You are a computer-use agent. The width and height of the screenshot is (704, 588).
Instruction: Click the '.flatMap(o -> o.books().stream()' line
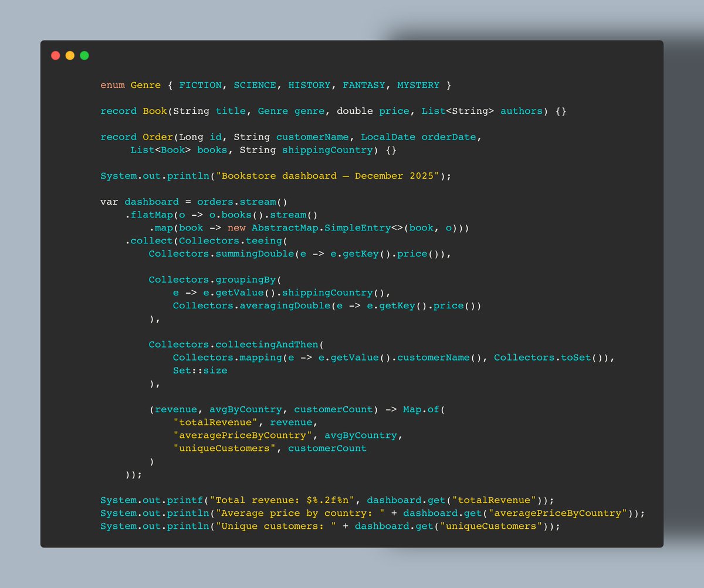[221, 215]
